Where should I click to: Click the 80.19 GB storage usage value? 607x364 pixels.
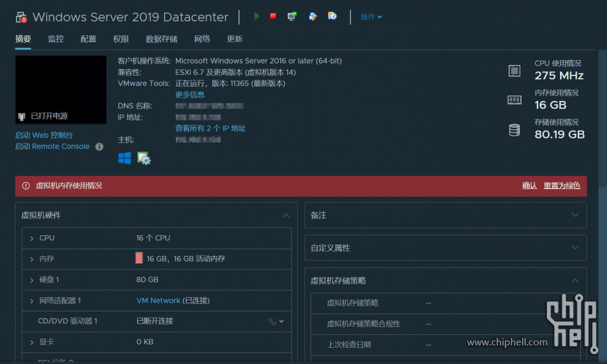559,134
